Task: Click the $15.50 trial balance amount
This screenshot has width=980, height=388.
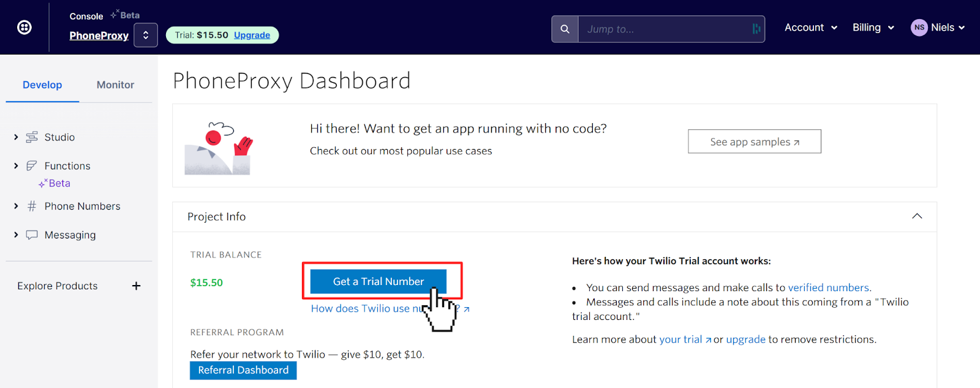Action: [x=206, y=283]
